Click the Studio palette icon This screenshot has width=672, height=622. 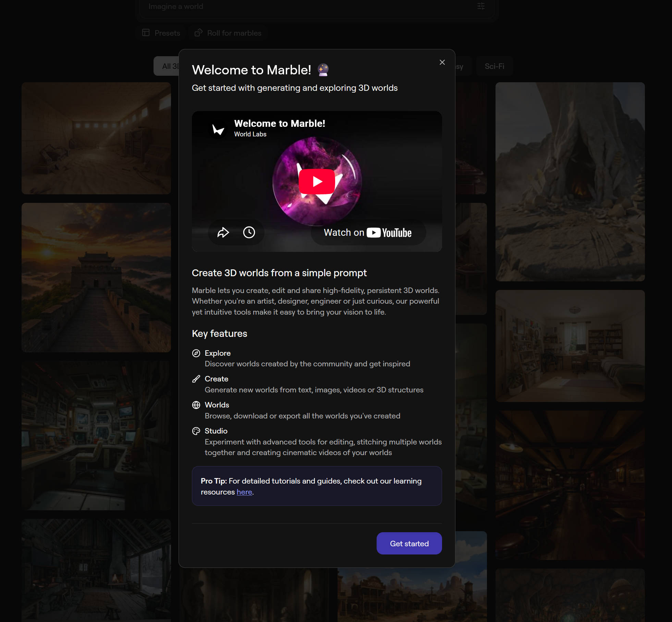pyautogui.click(x=196, y=431)
